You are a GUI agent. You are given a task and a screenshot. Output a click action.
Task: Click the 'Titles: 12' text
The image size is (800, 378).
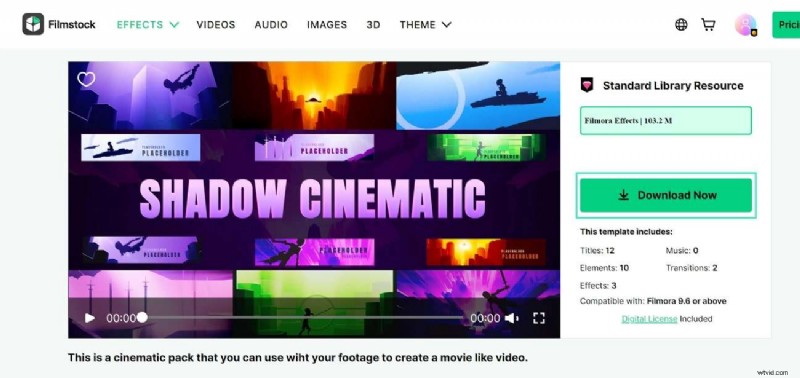597,250
